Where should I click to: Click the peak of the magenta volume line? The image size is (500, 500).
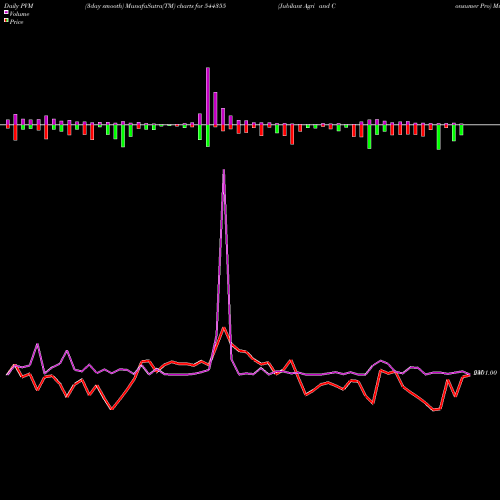(x=224, y=170)
